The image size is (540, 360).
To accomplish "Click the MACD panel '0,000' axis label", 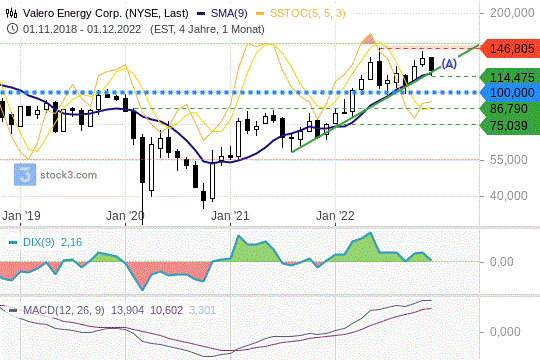I will point(505,332).
